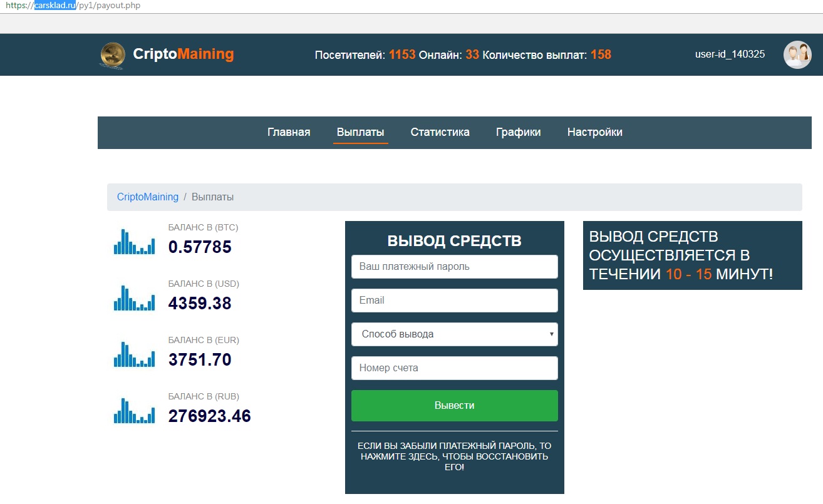Focus the Email input field
The height and width of the screenshot is (504, 823).
pyautogui.click(x=455, y=301)
